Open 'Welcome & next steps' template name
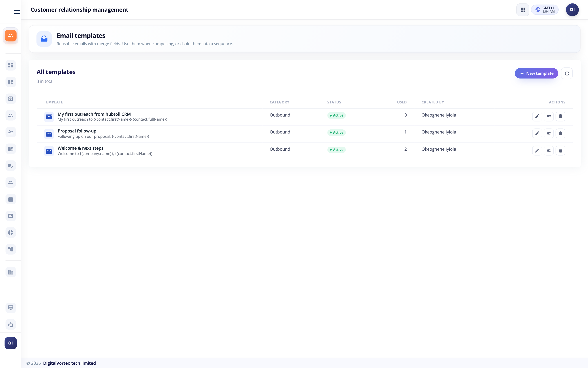This screenshot has height=368, width=588. (x=80, y=148)
